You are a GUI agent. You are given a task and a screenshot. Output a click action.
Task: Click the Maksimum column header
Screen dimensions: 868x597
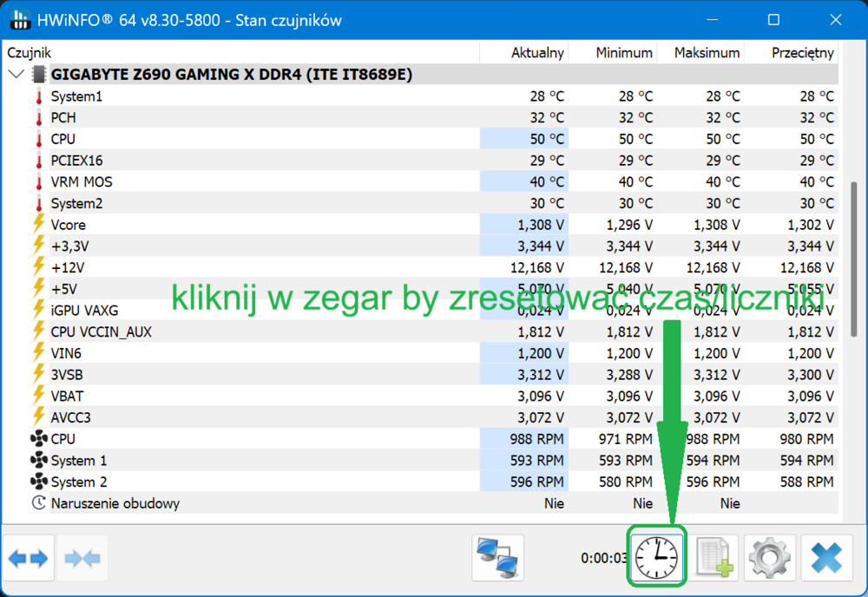click(700, 53)
